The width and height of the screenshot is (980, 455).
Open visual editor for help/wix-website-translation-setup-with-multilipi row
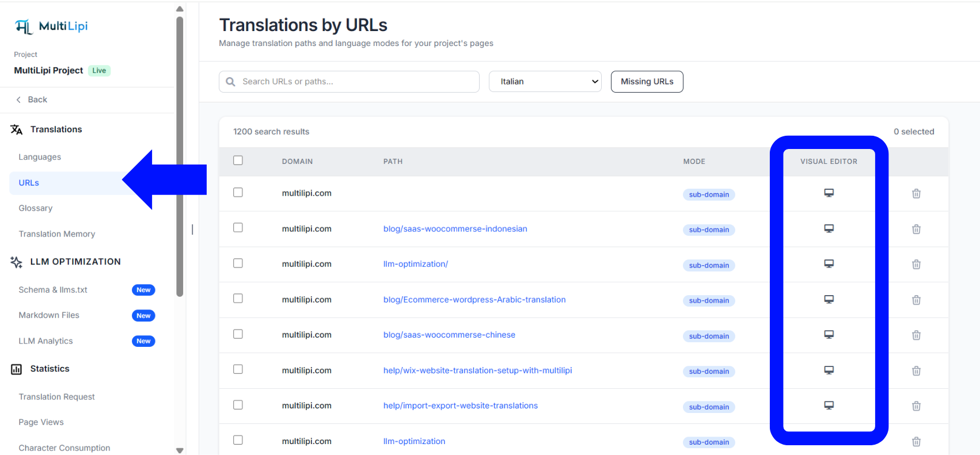(x=829, y=370)
